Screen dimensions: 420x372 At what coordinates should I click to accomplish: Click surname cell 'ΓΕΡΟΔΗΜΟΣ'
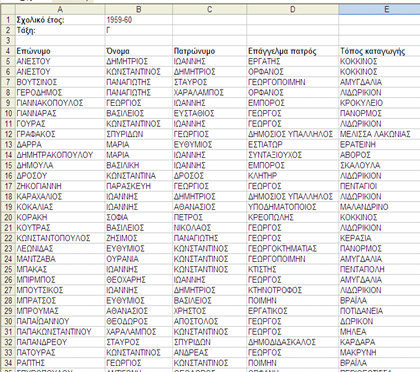60,93
